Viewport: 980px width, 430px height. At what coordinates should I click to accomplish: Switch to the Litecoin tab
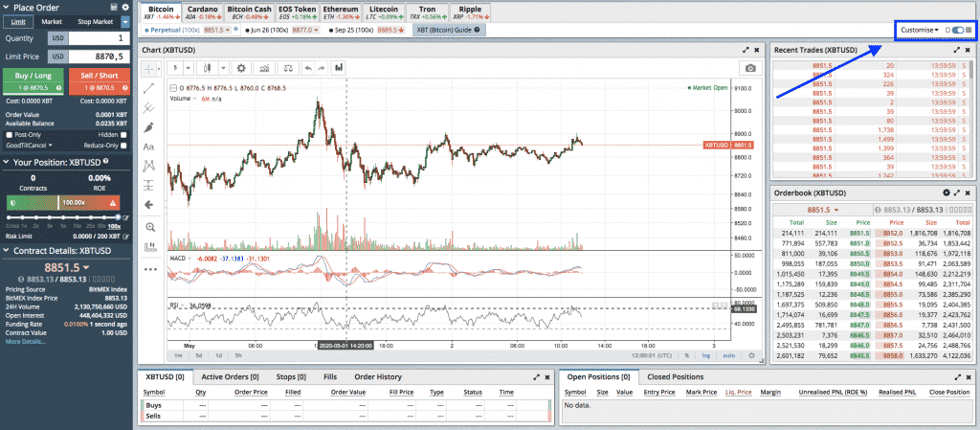click(x=383, y=12)
